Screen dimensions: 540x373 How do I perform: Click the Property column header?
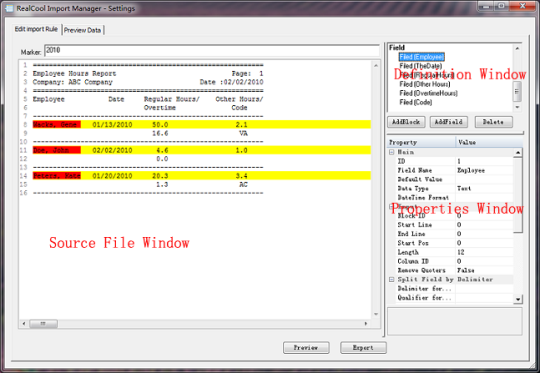(421, 142)
